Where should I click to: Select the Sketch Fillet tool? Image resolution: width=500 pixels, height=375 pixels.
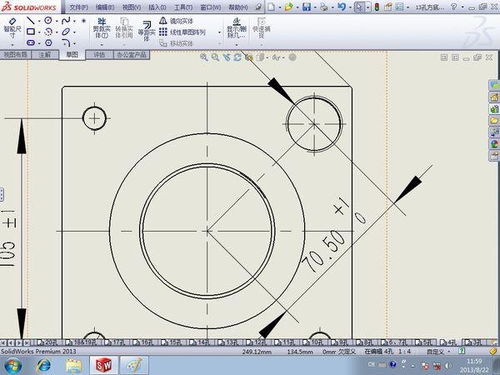66,43
